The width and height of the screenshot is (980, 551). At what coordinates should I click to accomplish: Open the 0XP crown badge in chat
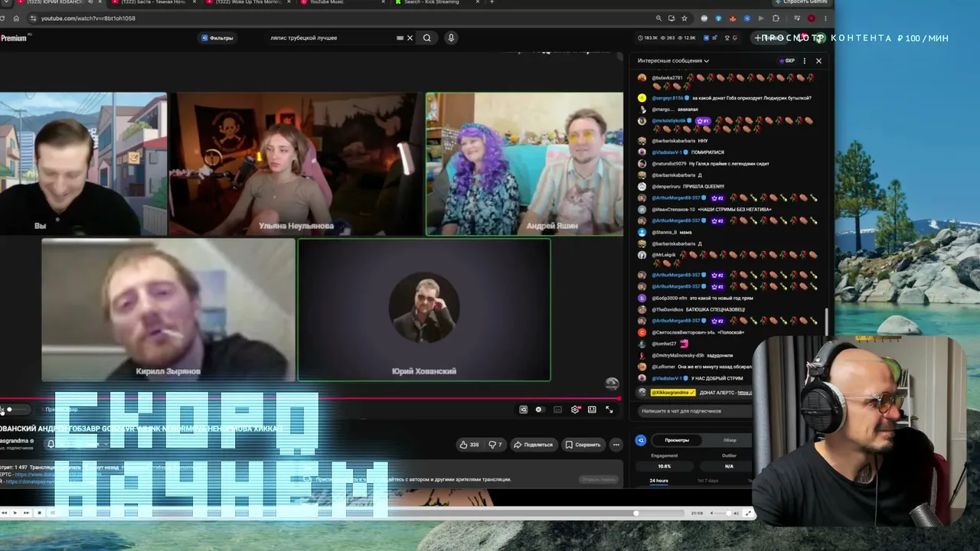pos(787,60)
